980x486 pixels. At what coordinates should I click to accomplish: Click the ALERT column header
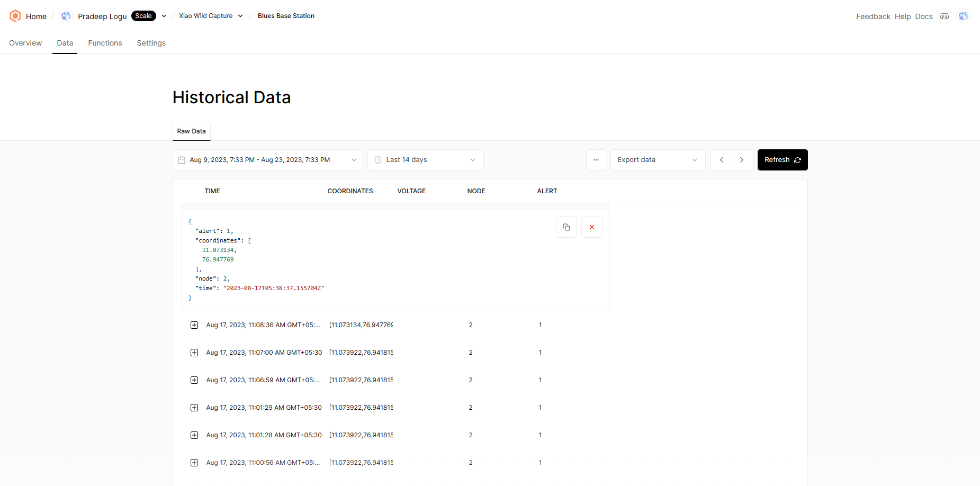click(x=547, y=191)
